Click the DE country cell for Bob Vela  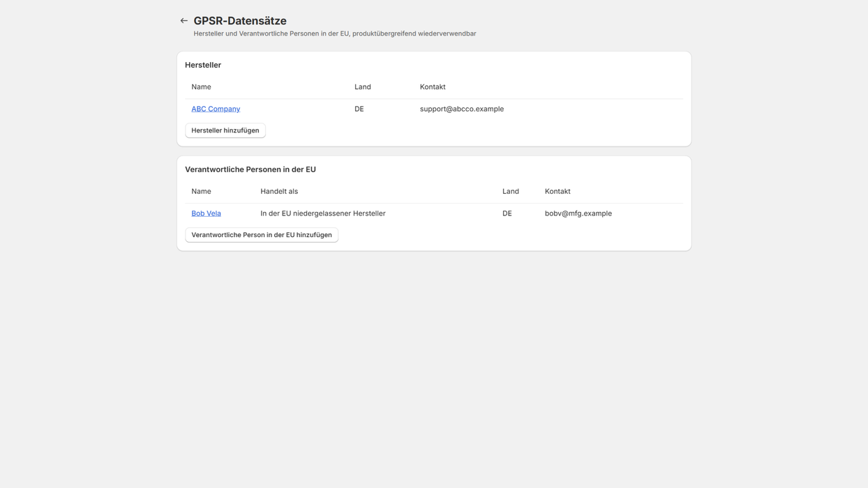click(507, 213)
